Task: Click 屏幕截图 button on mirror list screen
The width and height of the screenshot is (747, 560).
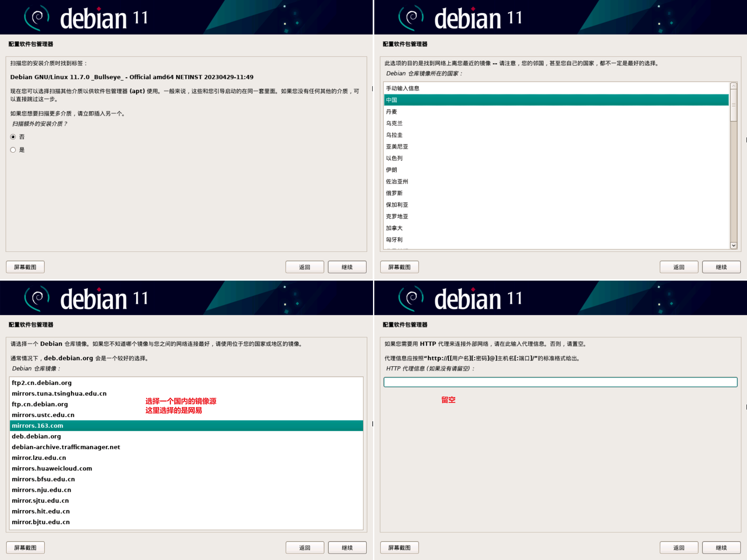Action: point(25,547)
